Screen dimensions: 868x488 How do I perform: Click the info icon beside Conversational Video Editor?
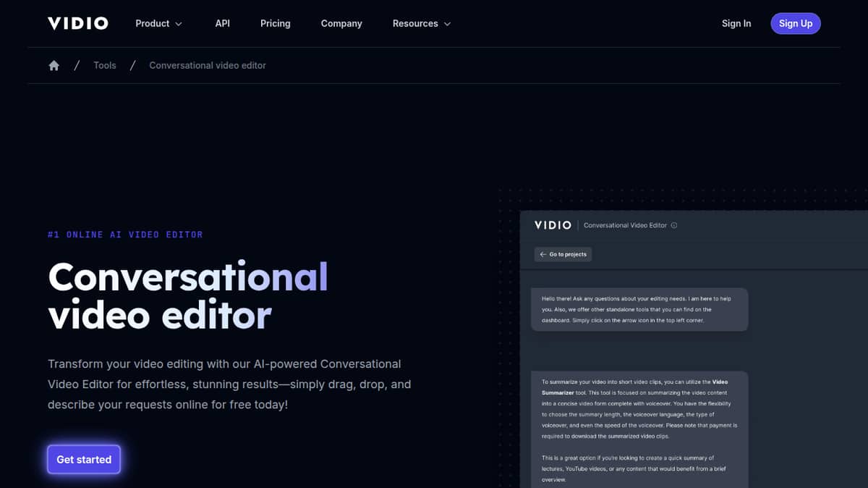pyautogui.click(x=674, y=225)
